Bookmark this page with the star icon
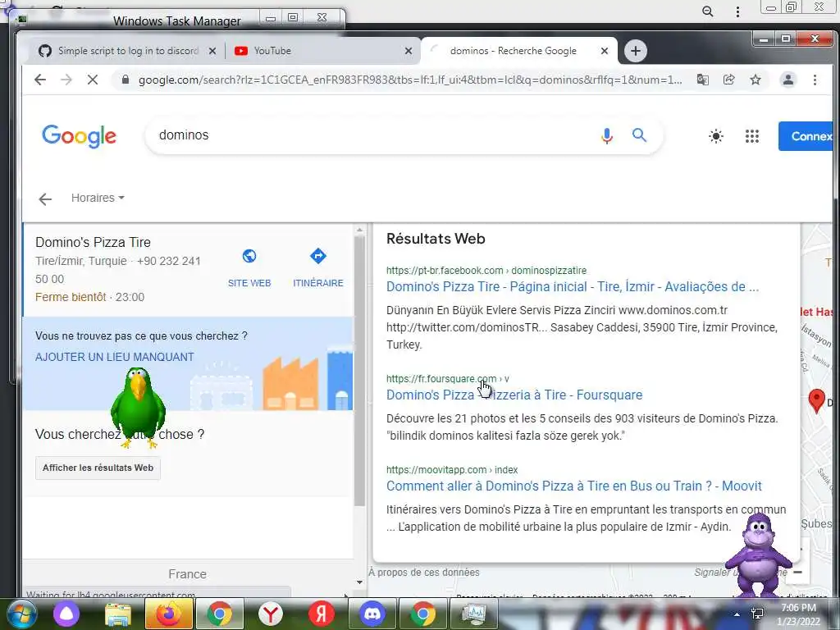This screenshot has width=840, height=630. coord(756,80)
